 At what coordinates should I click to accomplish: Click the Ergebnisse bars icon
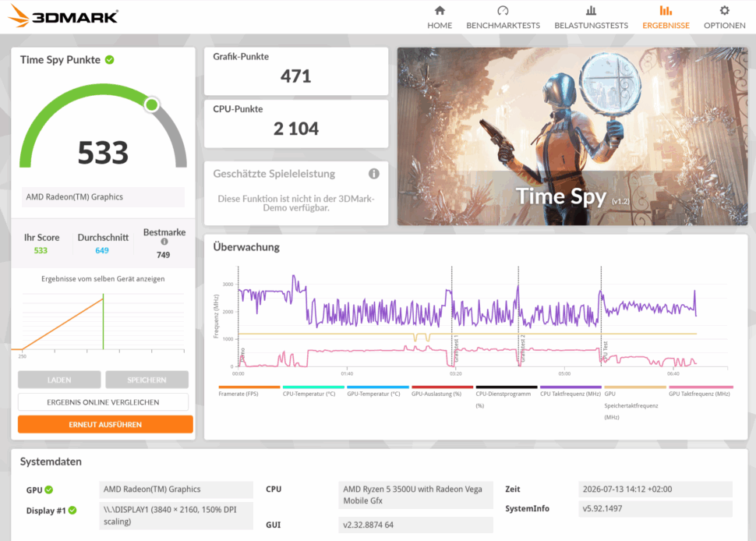(x=666, y=11)
